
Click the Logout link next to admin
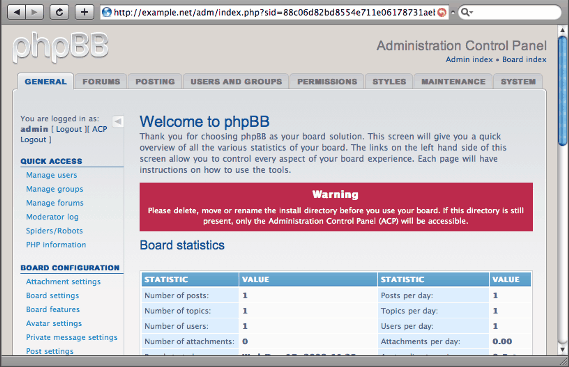click(x=69, y=129)
